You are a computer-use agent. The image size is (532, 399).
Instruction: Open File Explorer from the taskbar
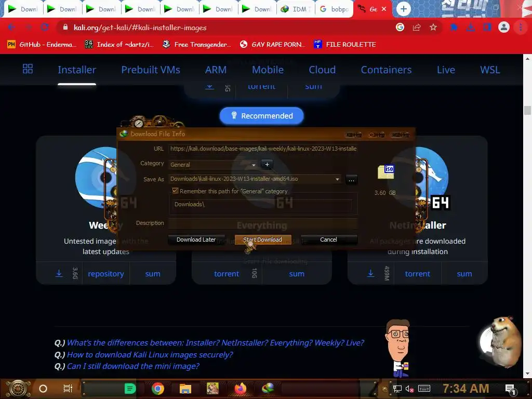pyautogui.click(x=185, y=389)
